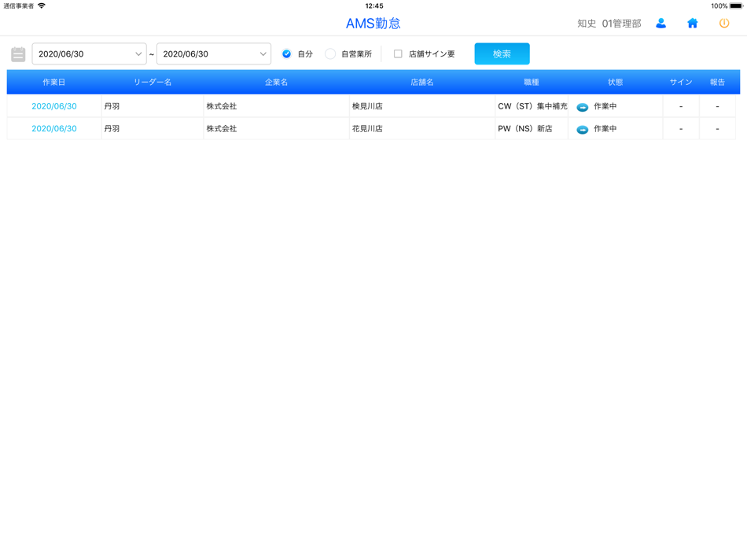747x560 pixels.
Task: Select CW（ST）集中補充 job type cell
Action: pyautogui.click(x=532, y=106)
